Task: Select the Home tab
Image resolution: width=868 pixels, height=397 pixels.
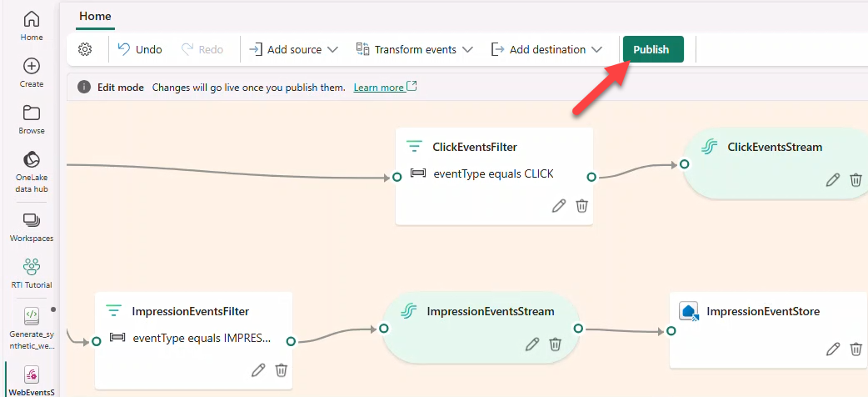Action: click(x=95, y=16)
